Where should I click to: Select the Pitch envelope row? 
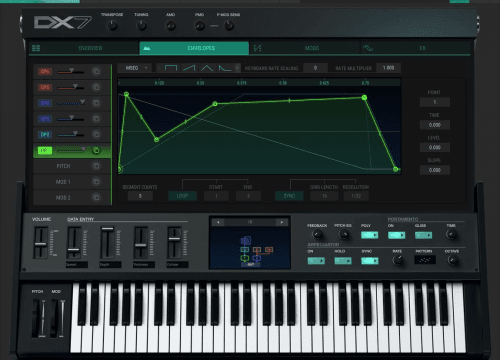(x=72, y=166)
